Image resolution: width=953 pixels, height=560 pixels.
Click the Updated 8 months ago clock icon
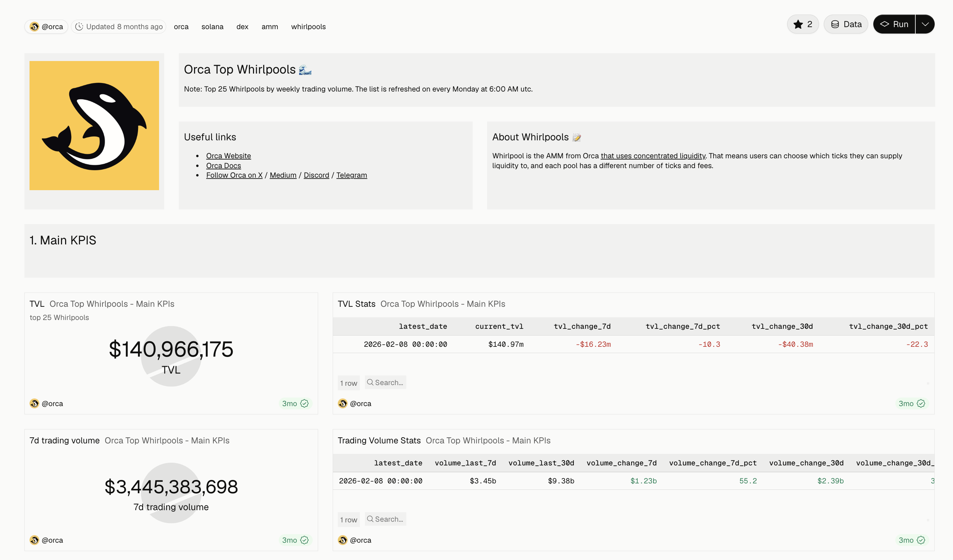(x=79, y=27)
